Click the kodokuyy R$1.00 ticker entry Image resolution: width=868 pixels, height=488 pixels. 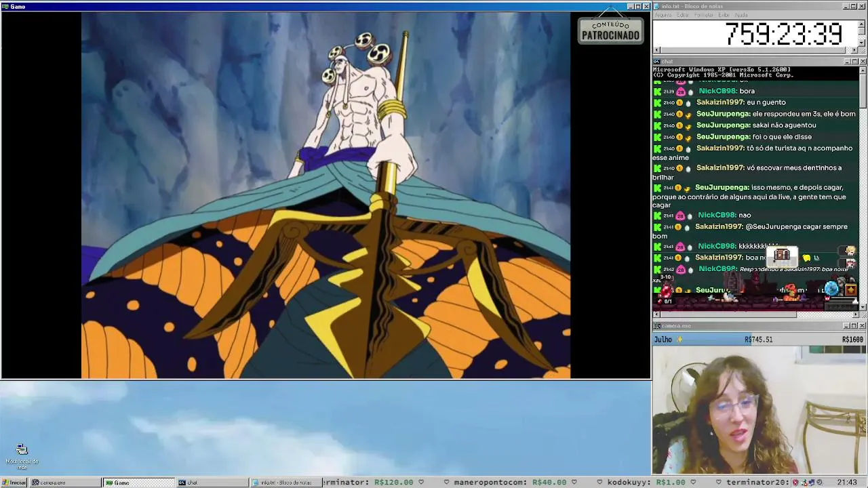pyautogui.click(x=646, y=483)
